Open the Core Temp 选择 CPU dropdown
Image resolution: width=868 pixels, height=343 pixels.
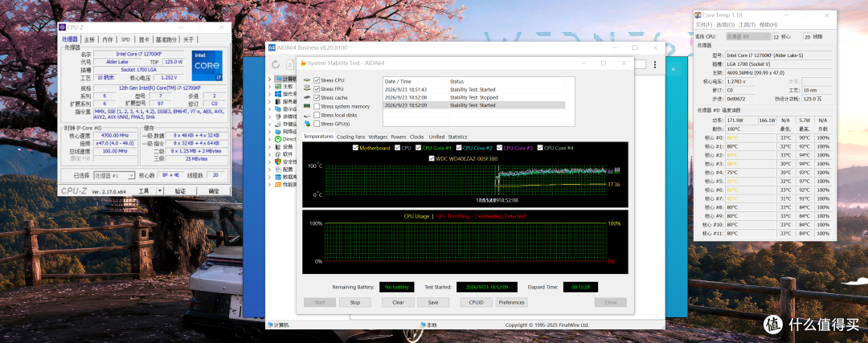(748, 36)
